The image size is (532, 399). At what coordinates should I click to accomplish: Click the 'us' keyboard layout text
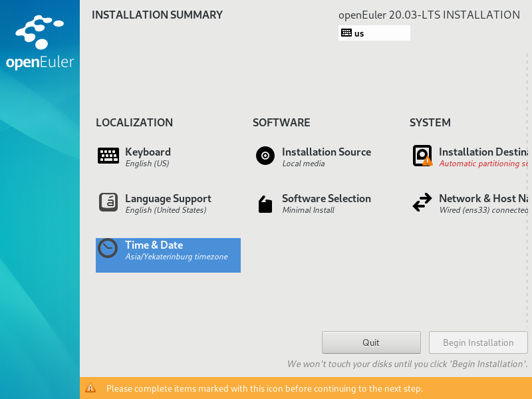(x=359, y=34)
